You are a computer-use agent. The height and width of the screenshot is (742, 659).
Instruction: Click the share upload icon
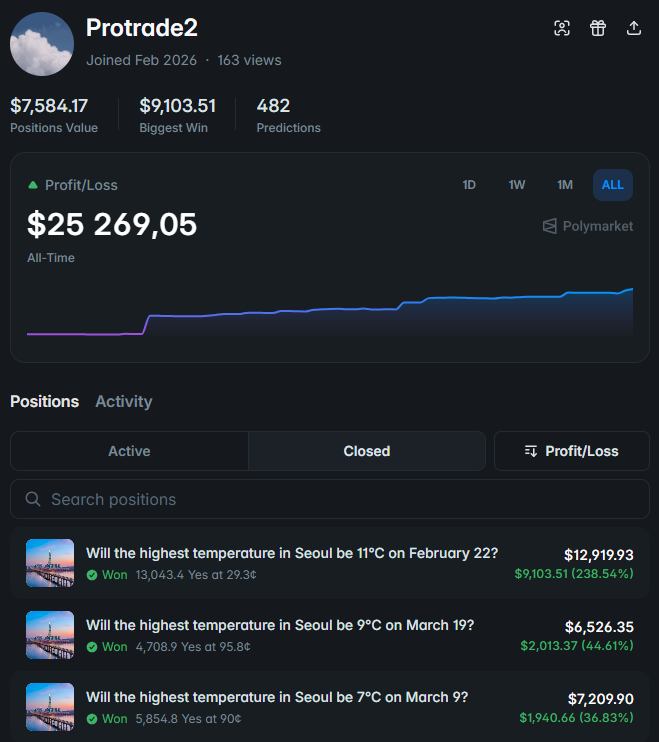tap(633, 28)
